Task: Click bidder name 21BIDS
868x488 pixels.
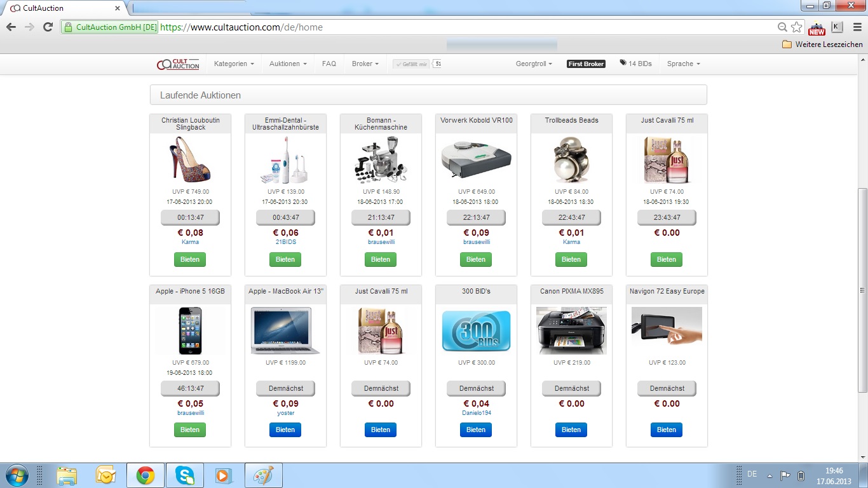Action: [x=285, y=242]
